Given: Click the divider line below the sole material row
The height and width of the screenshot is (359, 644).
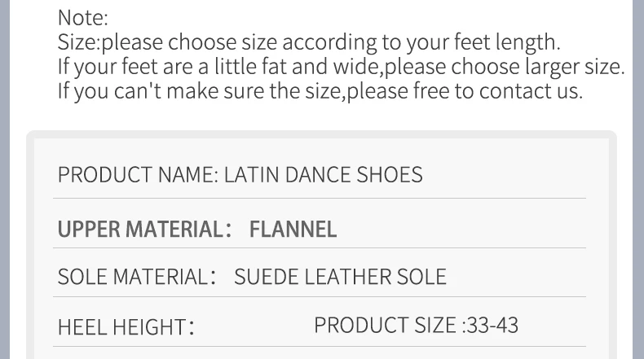Looking at the screenshot, I should pyautogui.click(x=320, y=298).
